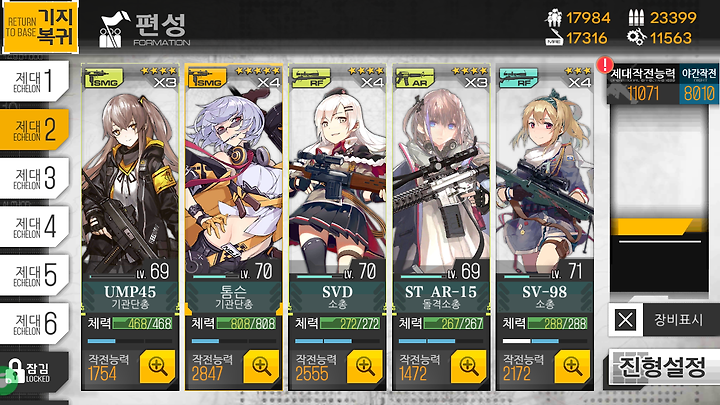Select Echelon 4 tab
The image size is (720, 405).
pos(34,227)
